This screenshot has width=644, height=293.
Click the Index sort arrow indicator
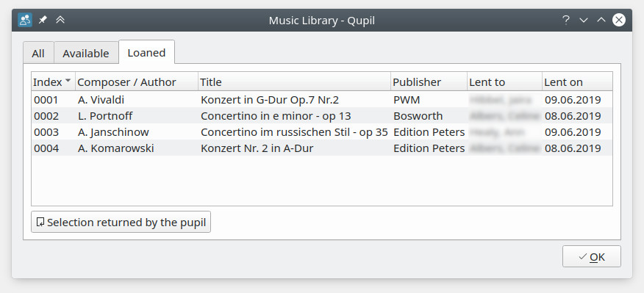pos(68,80)
